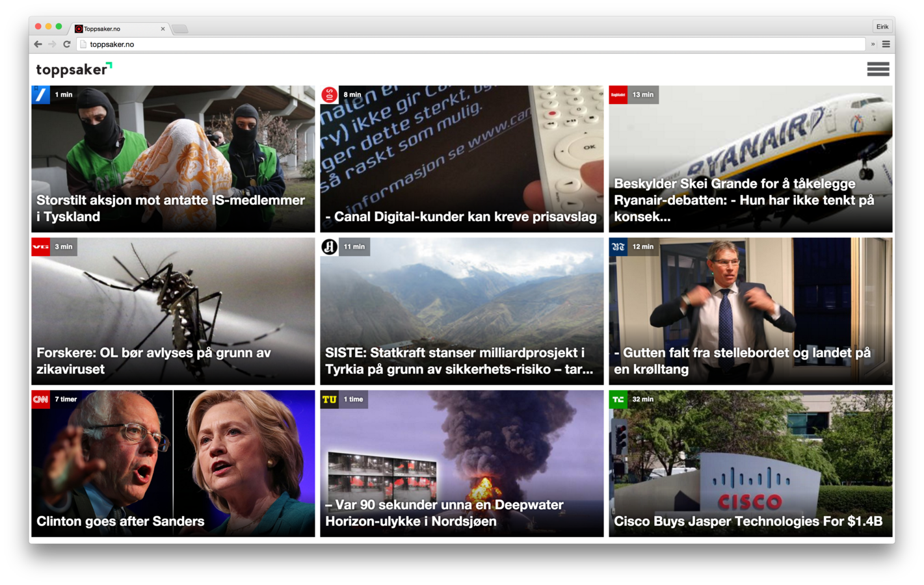924x585 pixels.
Task: Click the Eirik profile button
Action: 882,27
